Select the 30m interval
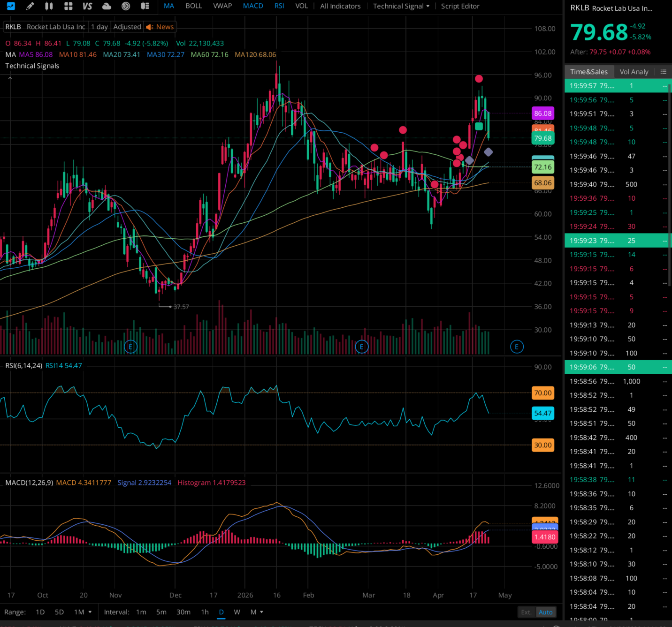672x627 pixels. click(x=183, y=612)
